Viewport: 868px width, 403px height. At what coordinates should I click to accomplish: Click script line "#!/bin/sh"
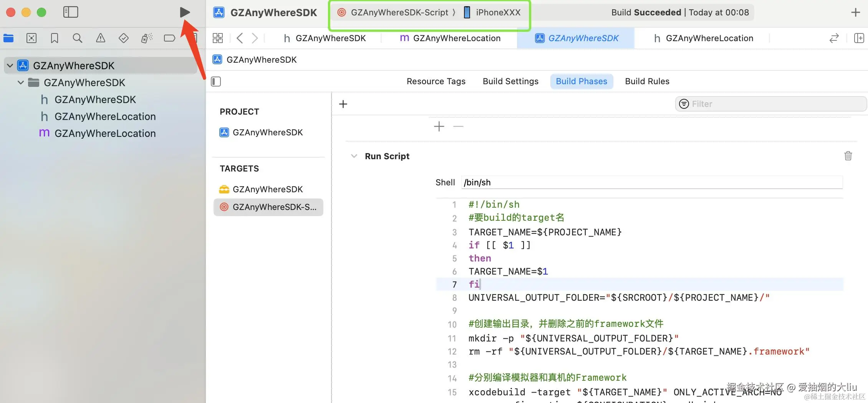[x=494, y=205]
